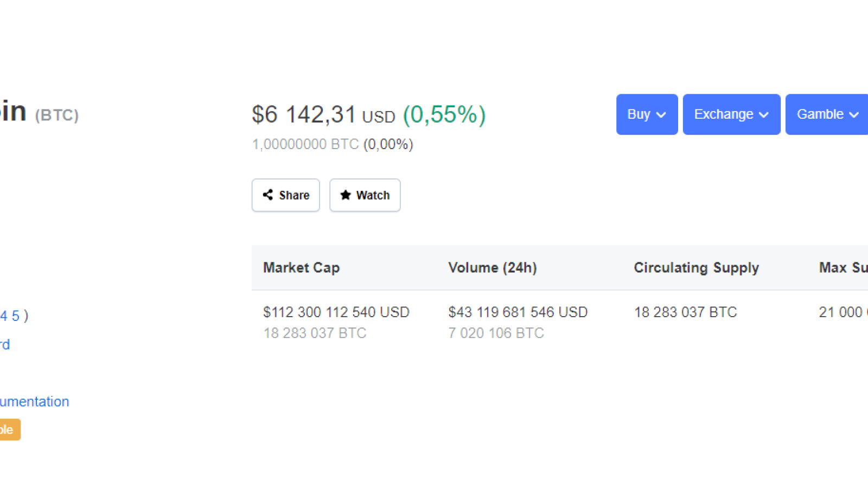Image resolution: width=868 pixels, height=488 pixels.
Task: Click the green (0,55%) change value
Action: 444,114
